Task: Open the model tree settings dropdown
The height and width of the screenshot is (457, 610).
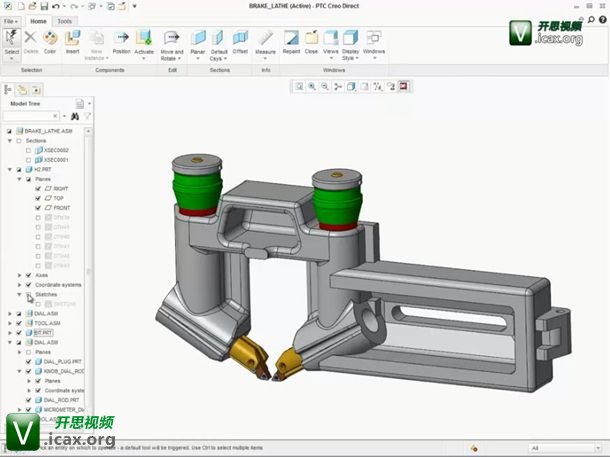Action: pyautogui.click(x=89, y=103)
